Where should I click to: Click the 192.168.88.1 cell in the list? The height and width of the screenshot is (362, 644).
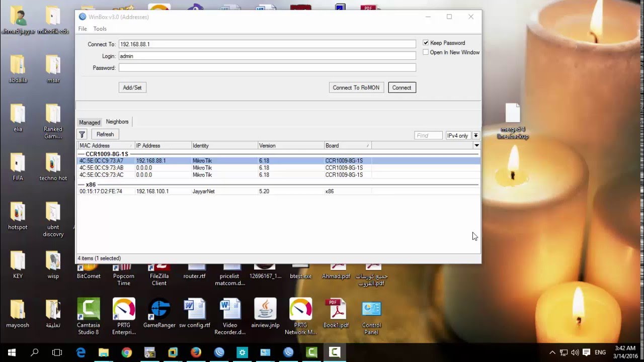point(151,161)
